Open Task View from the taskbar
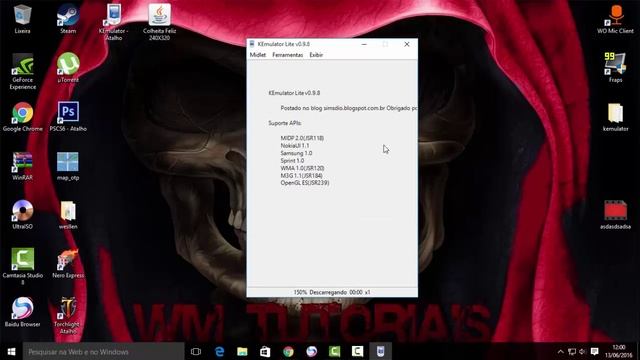The image size is (640, 360). point(196,351)
